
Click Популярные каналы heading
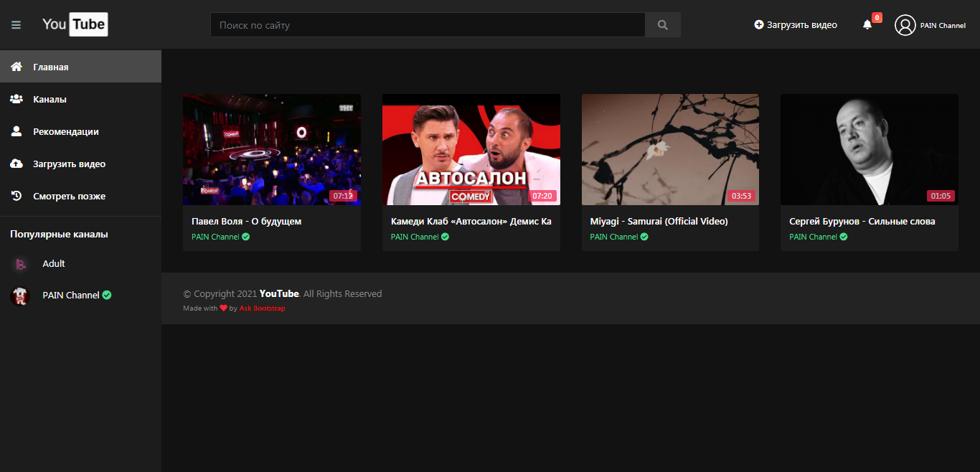59,235
